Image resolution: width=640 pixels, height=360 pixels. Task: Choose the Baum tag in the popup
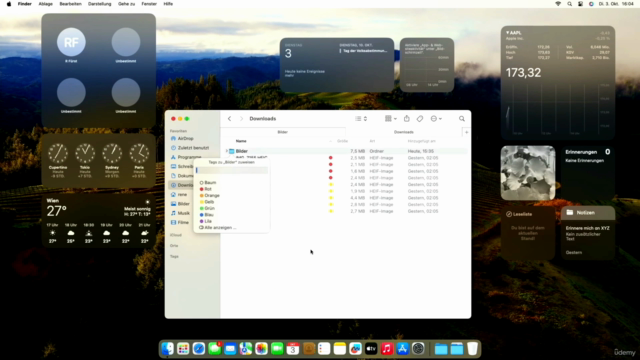(x=208, y=182)
